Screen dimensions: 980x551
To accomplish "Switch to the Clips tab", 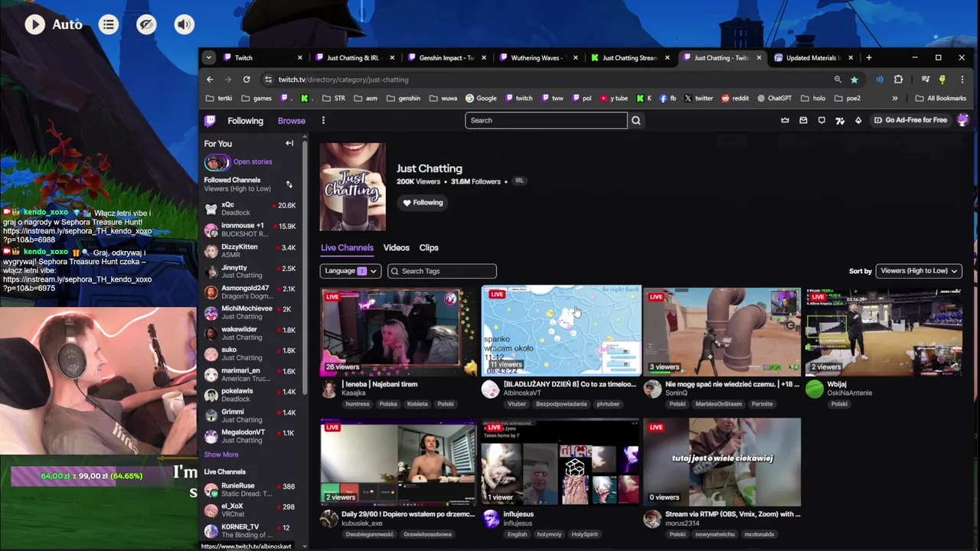I will 429,248.
